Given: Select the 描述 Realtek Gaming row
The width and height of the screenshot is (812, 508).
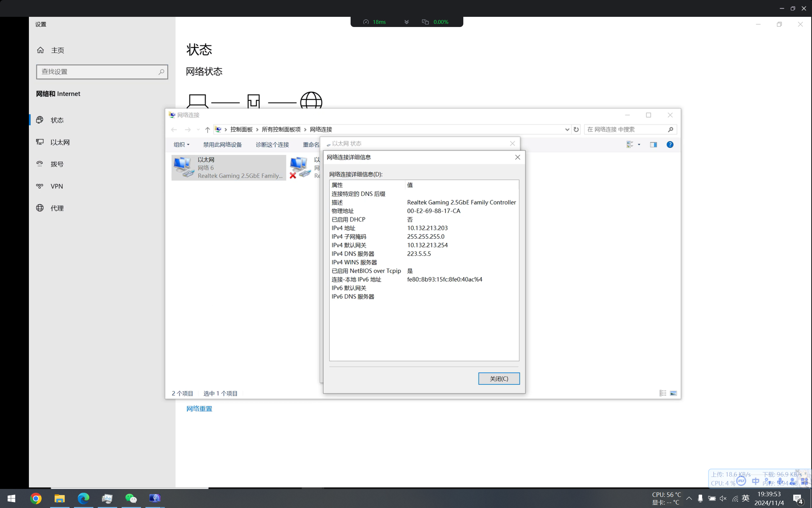Looking at the screenshot, I should 424,202.
